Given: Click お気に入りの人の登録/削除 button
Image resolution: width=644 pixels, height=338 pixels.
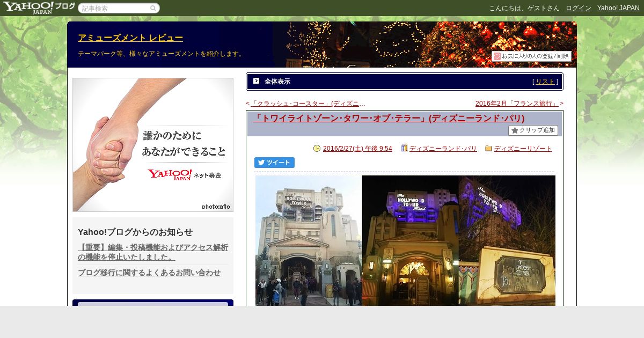Looking at the screenshot, I should click(x=531, y=56).
